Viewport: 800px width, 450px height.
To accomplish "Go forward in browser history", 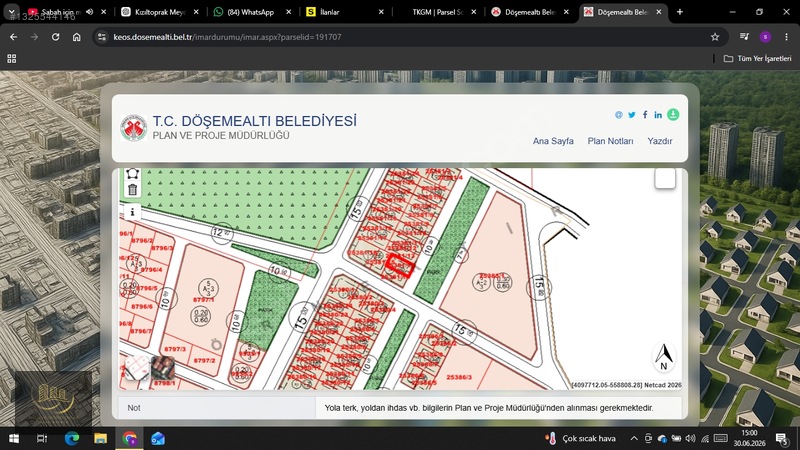I will pos(34,37).
